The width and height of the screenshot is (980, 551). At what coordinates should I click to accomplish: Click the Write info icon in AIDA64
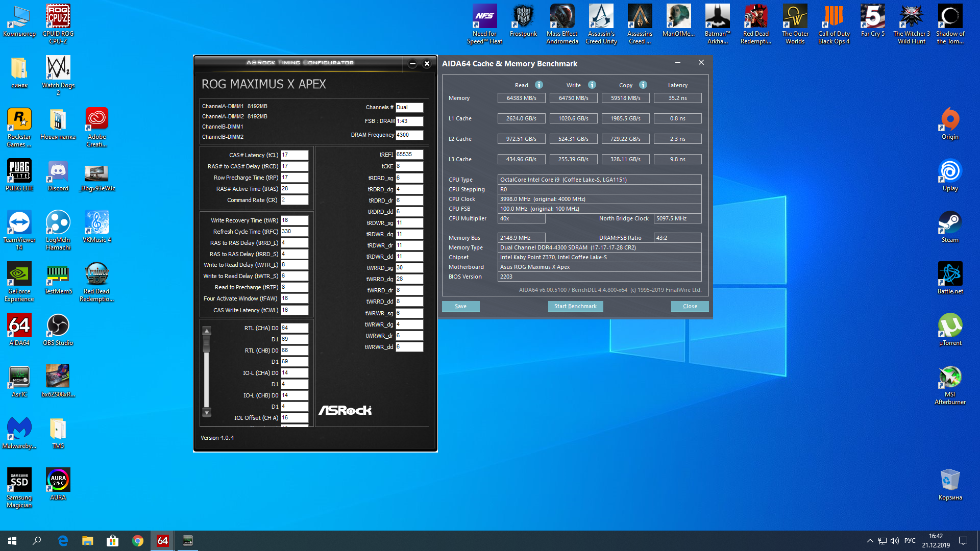click(x=592, y=85)
